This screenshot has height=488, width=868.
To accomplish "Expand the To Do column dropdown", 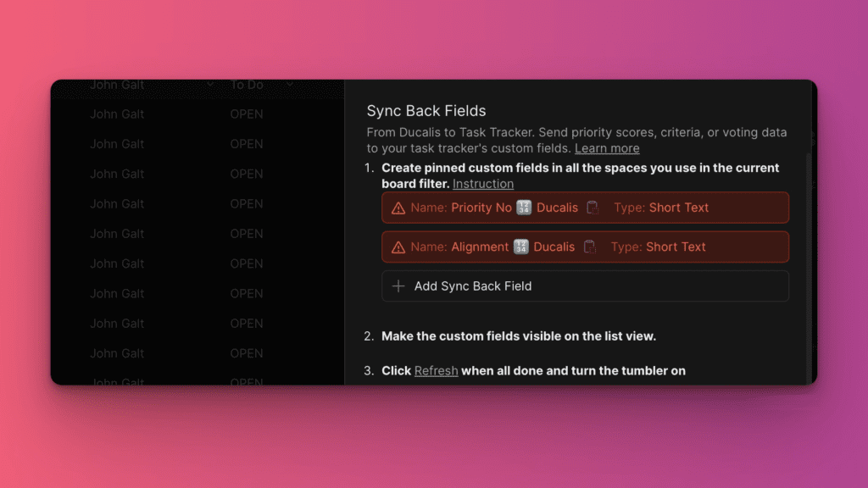I will [x=290, y=85].
